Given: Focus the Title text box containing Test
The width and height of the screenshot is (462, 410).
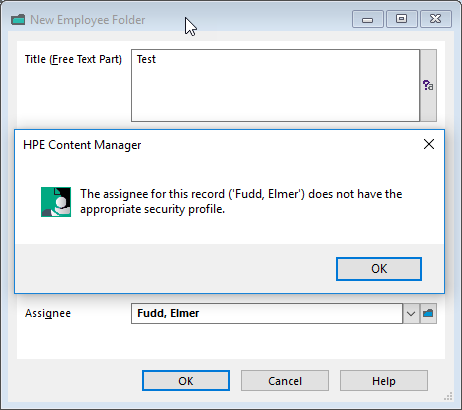Looking at the screenshot, I should click(x=275, y=86).
